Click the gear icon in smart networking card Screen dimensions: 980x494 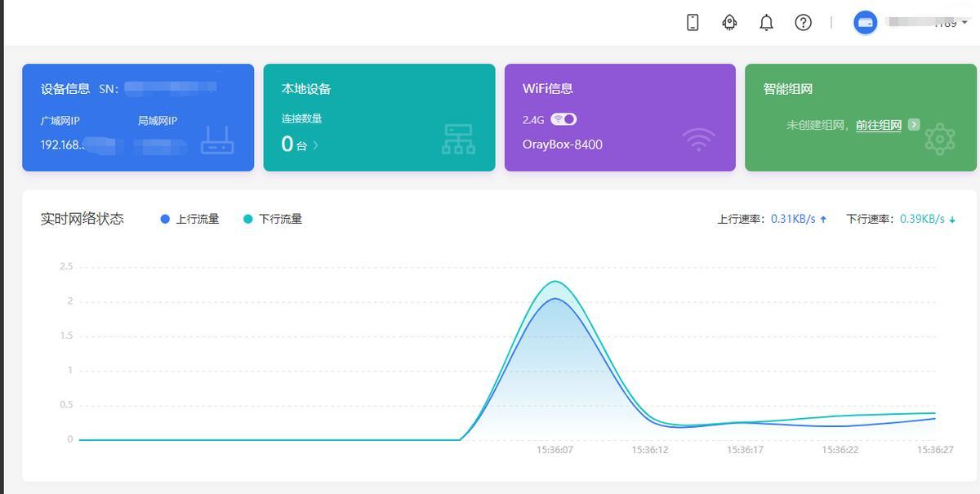pyautogui.click(x=940, y=140)
